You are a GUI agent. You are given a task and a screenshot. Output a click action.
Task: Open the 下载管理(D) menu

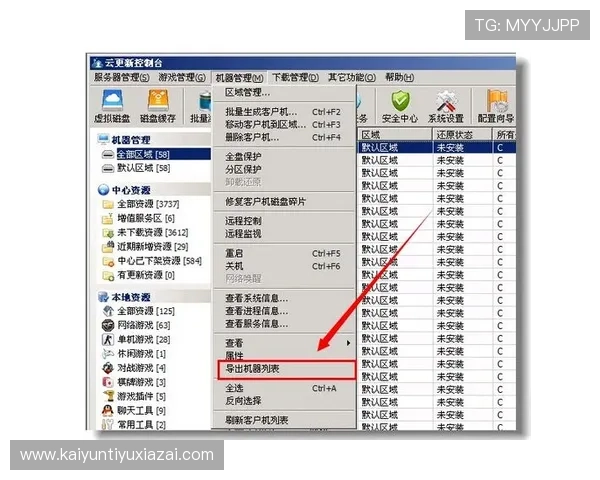[295, 78]
